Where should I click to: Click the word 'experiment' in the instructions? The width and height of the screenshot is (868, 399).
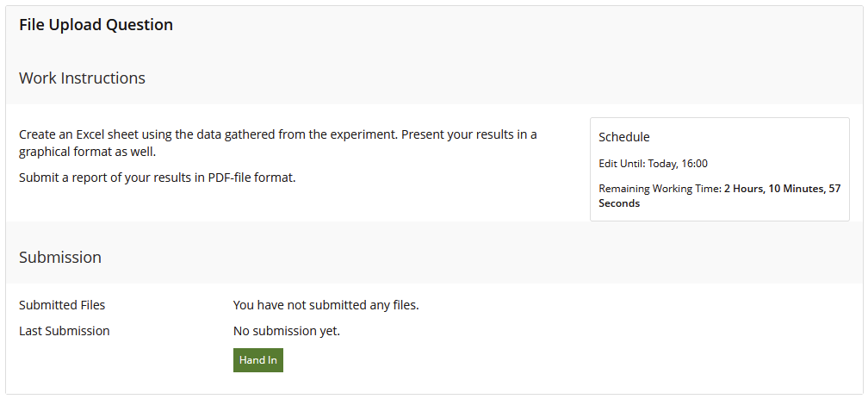[x=363, y=134]
